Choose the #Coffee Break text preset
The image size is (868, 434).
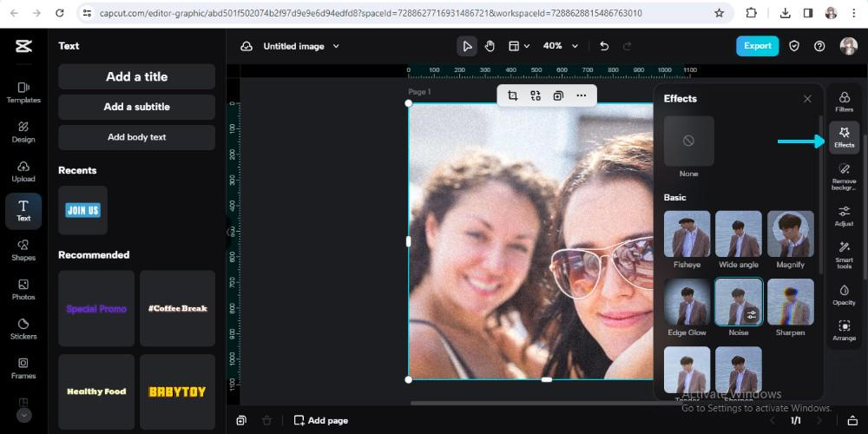tap(177, 308)
